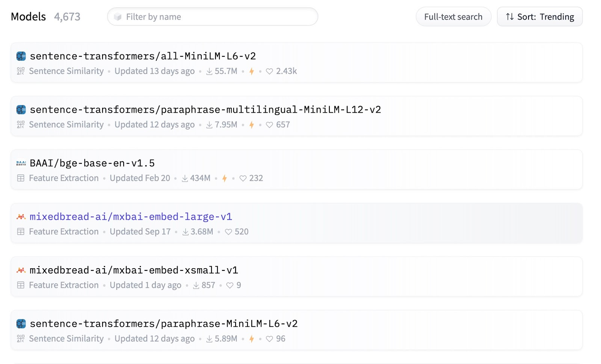The width and height of the screenshot is (601, 364).
Task: Click lightning inference icon on bge-base-en-v1.5 row
Action: click(x=225, y=178)
